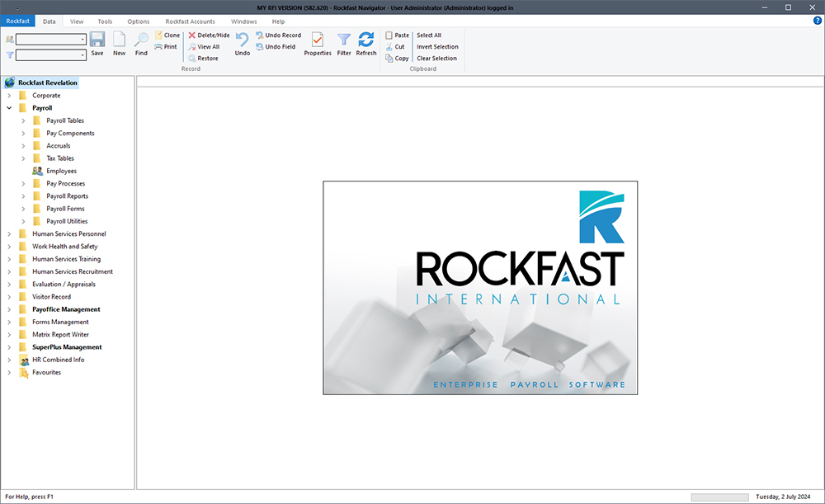Viewport: 825px width, 504px height.
Task: Select Forms Management in the tree
Action: pos(60,322)
